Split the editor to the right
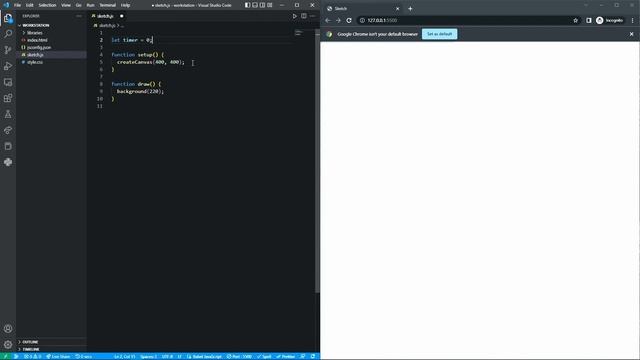The height and width of the screenshot is (360, 640). coord(304,16)
